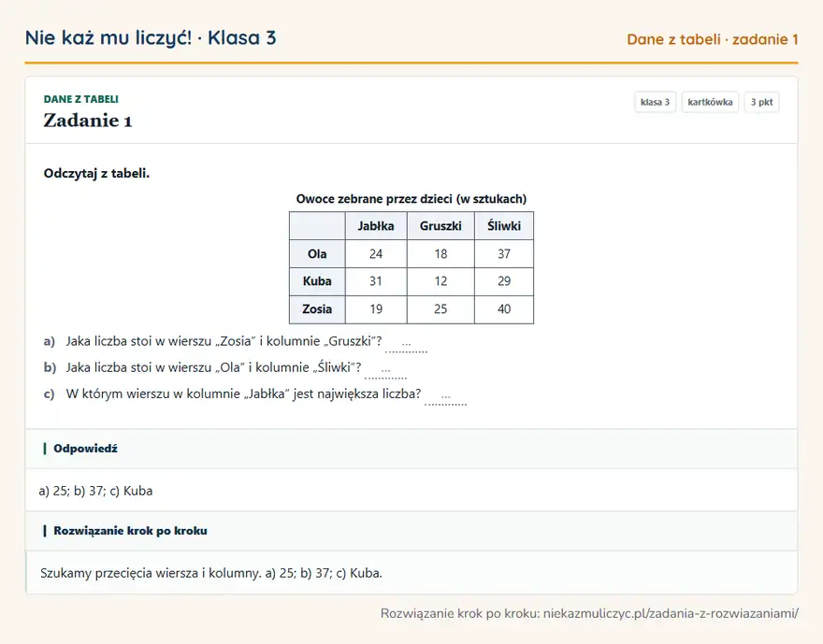
Task: Click the cell for Zosia's Gruszki
Action: tap(440, 309)
